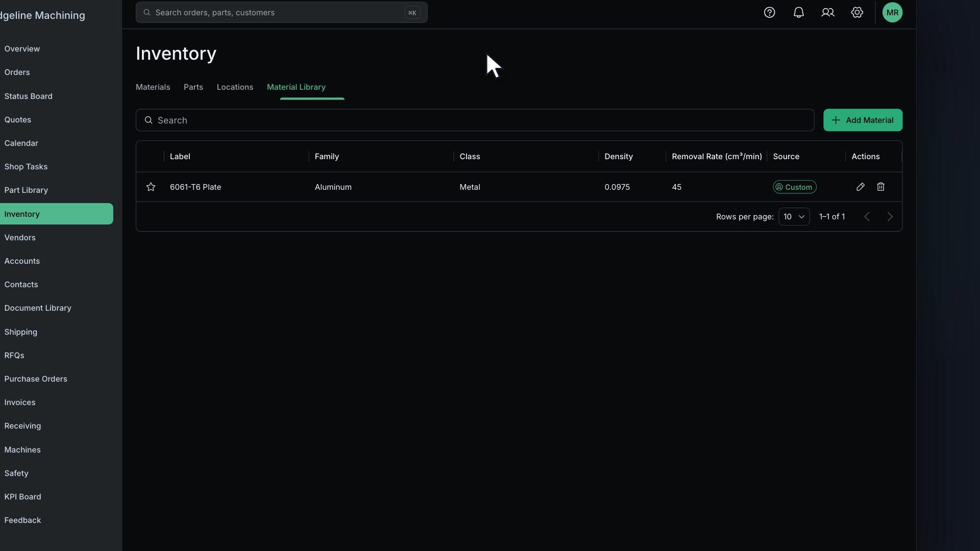
Task: Favorite the 6061-T6 Plate star
Action: coord(151,187)
